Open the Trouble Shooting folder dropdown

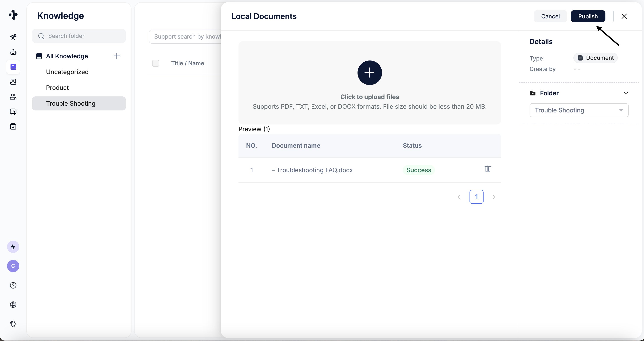(x=579, y=110)
